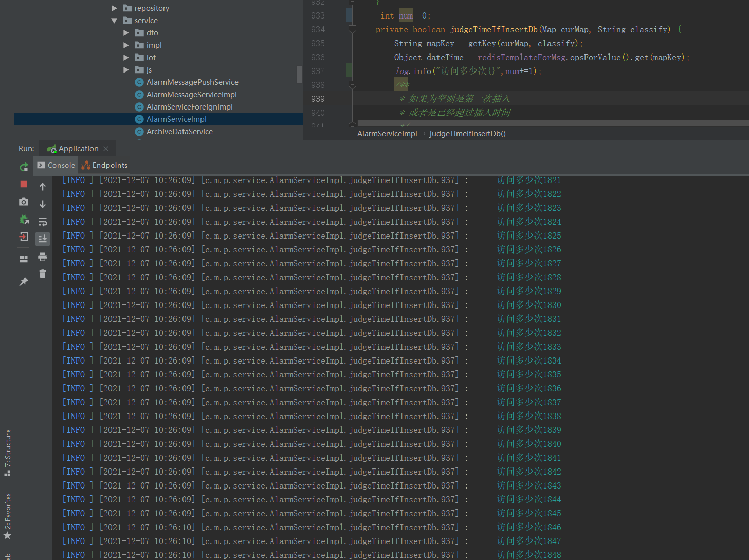Switch to the Endpoints tab
This screenshot has width=749, height=560.
(108, 165)
